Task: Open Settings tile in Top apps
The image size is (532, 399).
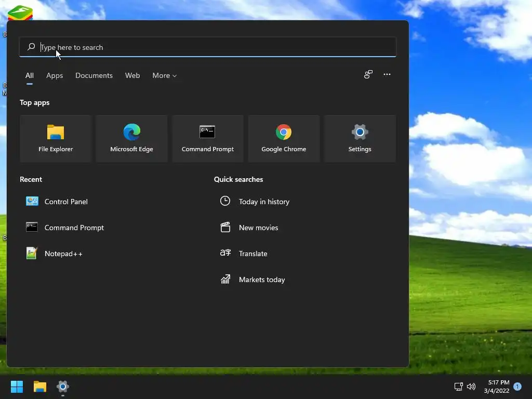Action: click(x=360, y=139)
